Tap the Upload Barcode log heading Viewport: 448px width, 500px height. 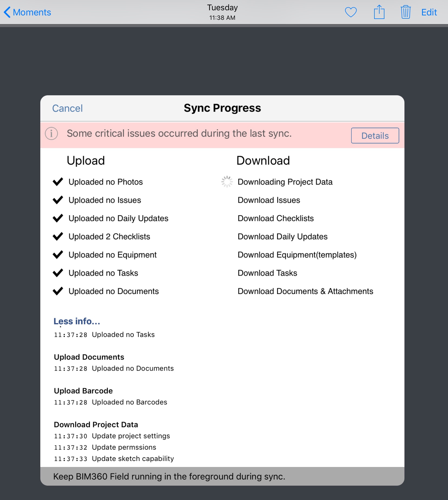[83, 391]
